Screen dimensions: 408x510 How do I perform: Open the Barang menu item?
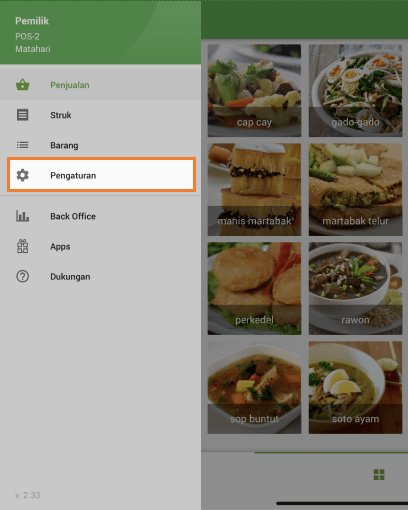pos(100,145)
